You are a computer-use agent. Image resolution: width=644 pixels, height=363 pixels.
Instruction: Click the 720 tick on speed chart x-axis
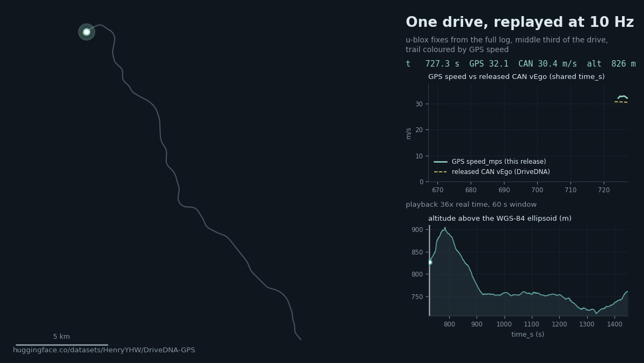click(604, 190)
